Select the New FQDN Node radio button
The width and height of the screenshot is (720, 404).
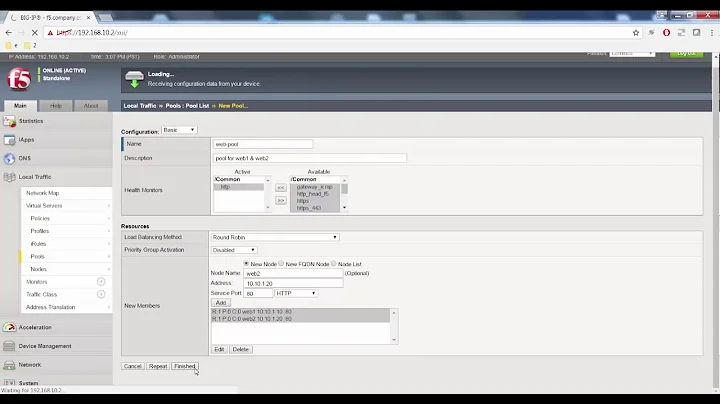click(x=281, y=264)
